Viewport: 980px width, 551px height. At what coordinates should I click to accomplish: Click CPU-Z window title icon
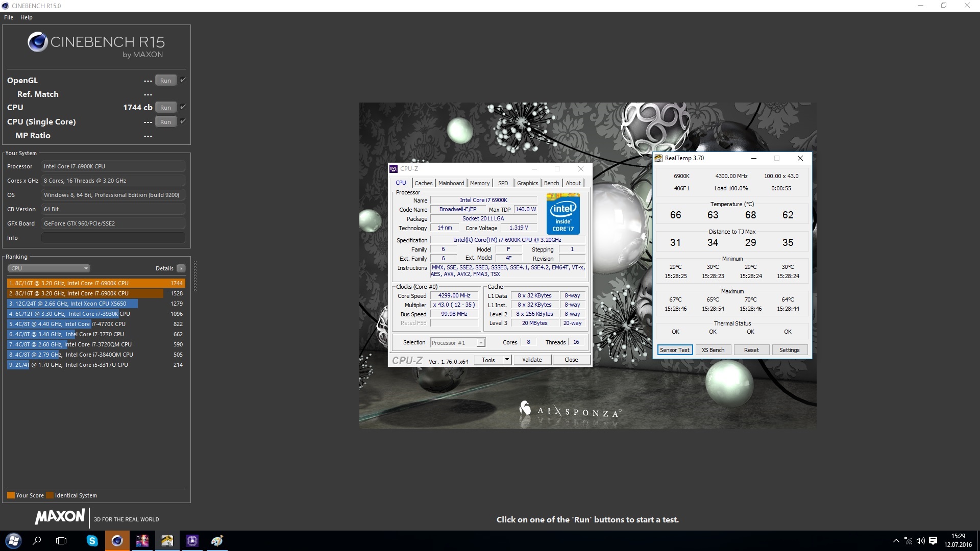click(x=394, y=169)
